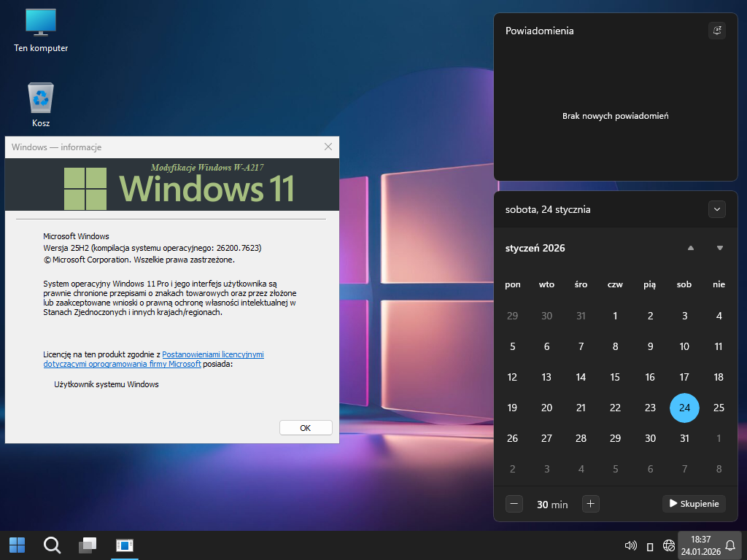Open the Postanowieniami licencyjnymi link

[x=212, y=354]
